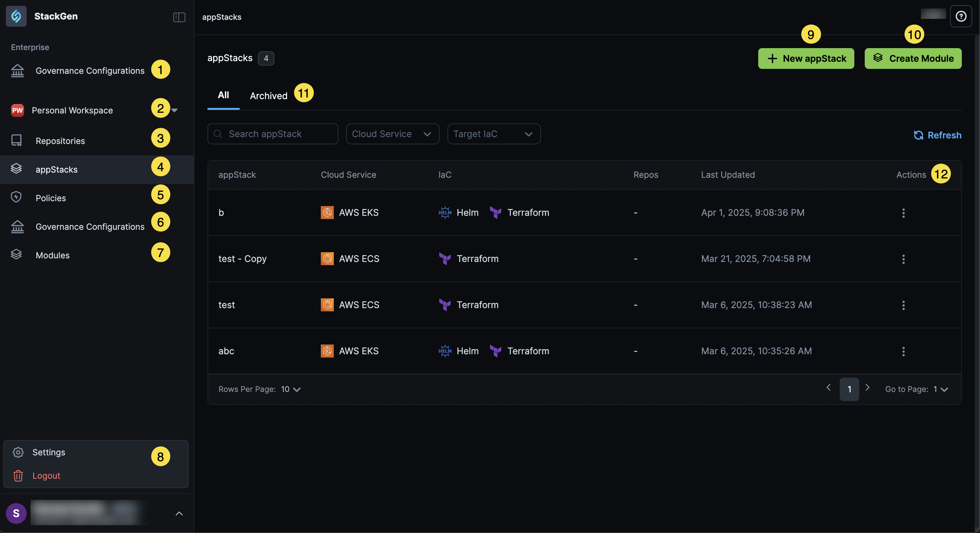The image size is (980, 533).
Task: Click AWS EKS icon in row b
Action: [327, 213]
